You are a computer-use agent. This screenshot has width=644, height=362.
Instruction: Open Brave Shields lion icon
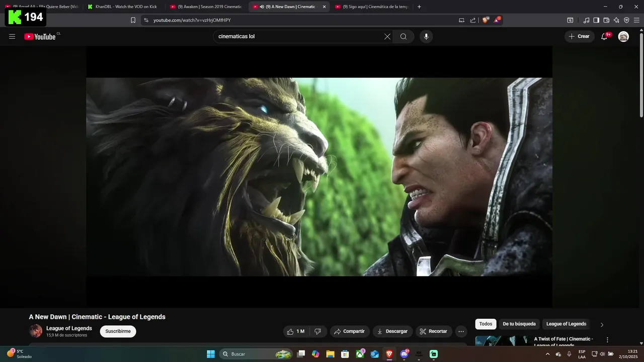click(485, 20)
